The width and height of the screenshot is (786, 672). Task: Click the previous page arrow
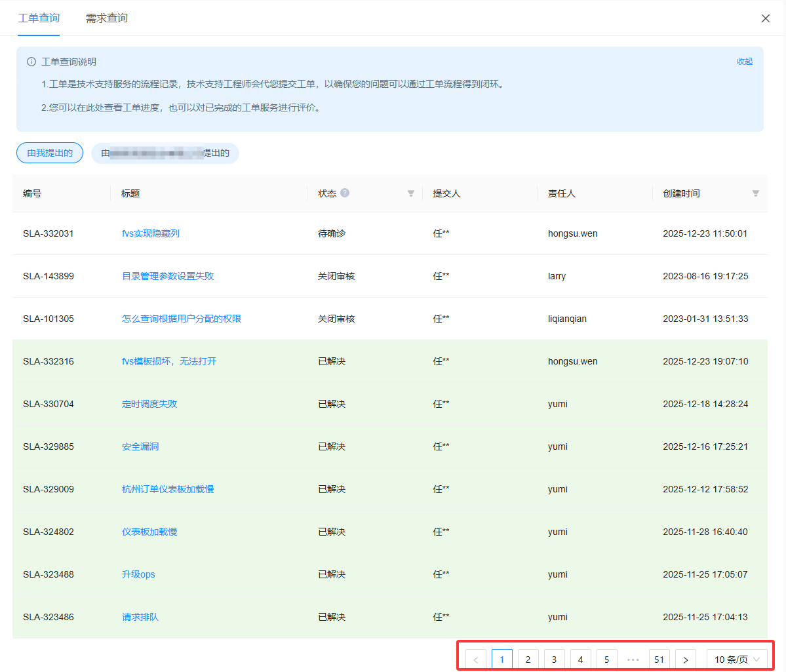pos(476,660)
